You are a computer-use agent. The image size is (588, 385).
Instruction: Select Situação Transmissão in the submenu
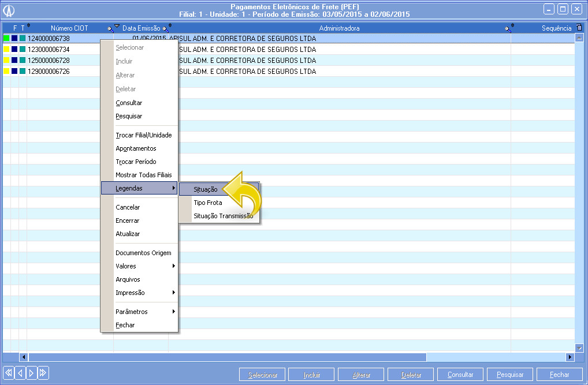223,216
